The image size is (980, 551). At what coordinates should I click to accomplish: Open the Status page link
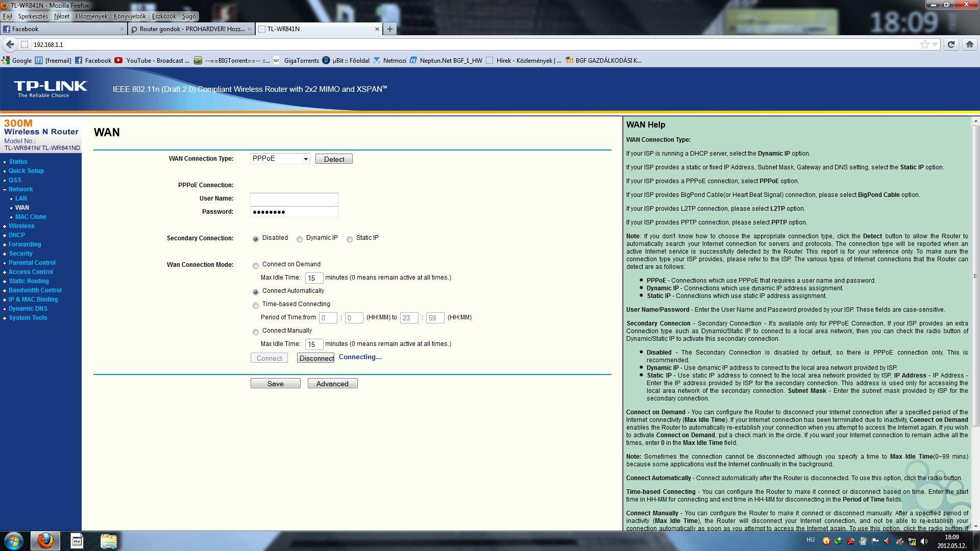click(18, 162)
